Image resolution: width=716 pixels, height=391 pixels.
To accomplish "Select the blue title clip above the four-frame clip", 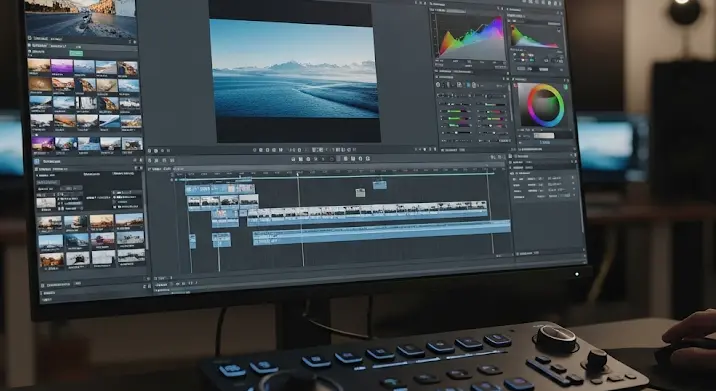I will pos(220,189).
